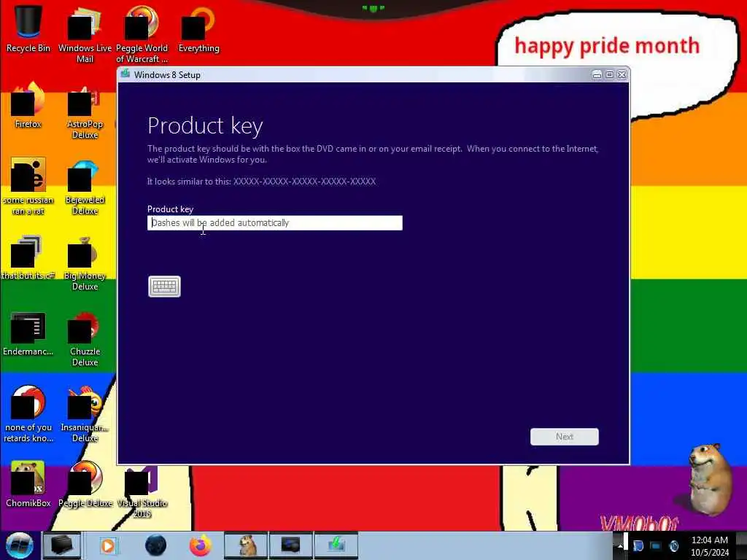The height and width of the screenshot is (560, 747).
Task: Select the Insaniquar... Deluxe desktop icon
Action: (85, 413)
